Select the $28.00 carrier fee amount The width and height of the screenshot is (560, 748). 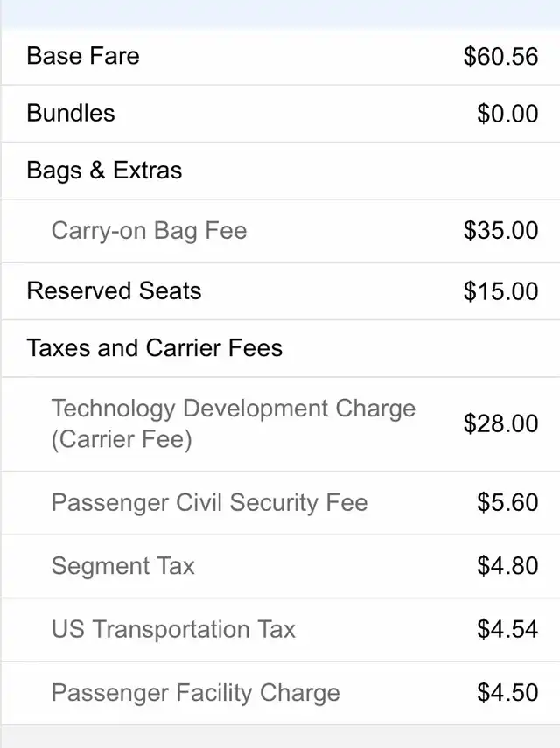tap(500, 423)
